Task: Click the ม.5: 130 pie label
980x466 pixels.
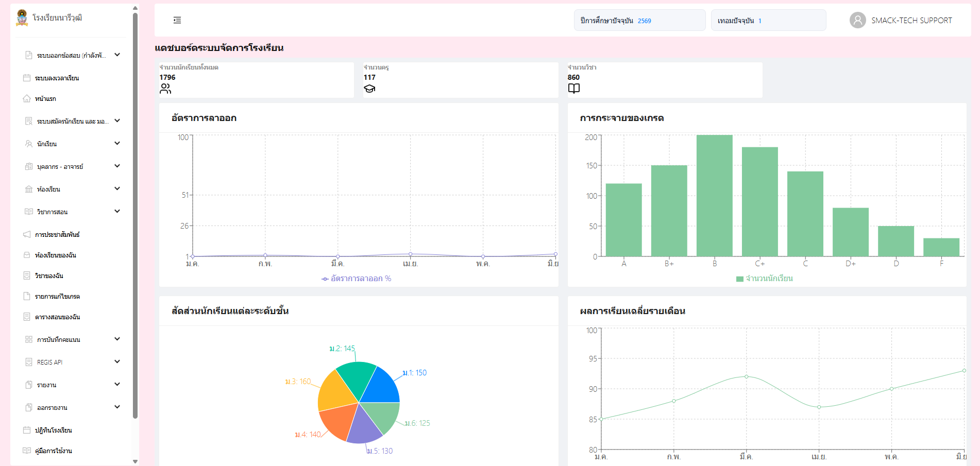Action: [x=380, y=451]
